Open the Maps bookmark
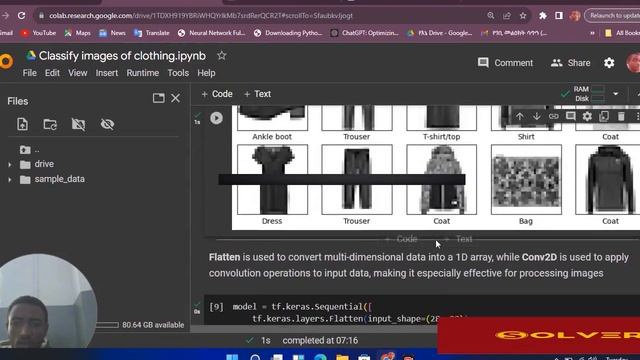 tap(78, 33)
